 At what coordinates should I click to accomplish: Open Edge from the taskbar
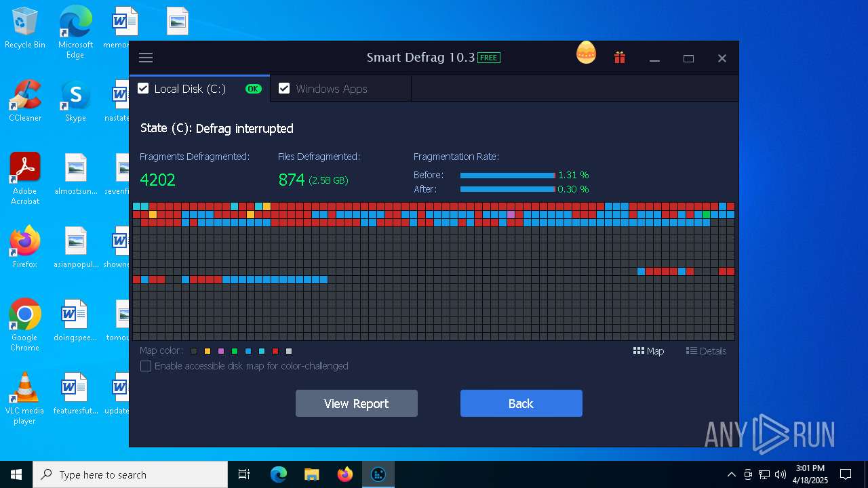[279, 474]
